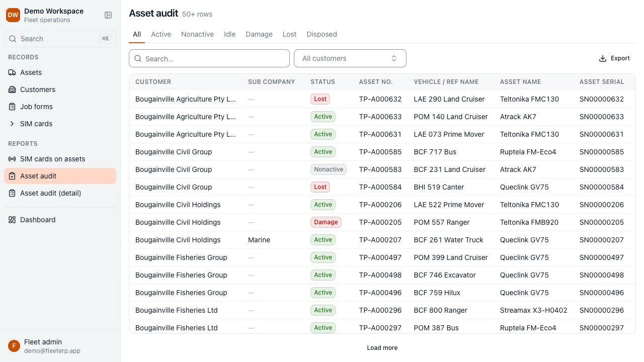Click Bougainville Fisheries Ltd on TP-A000296 row
The image size is (644, 362).
[x=177, y=310]
